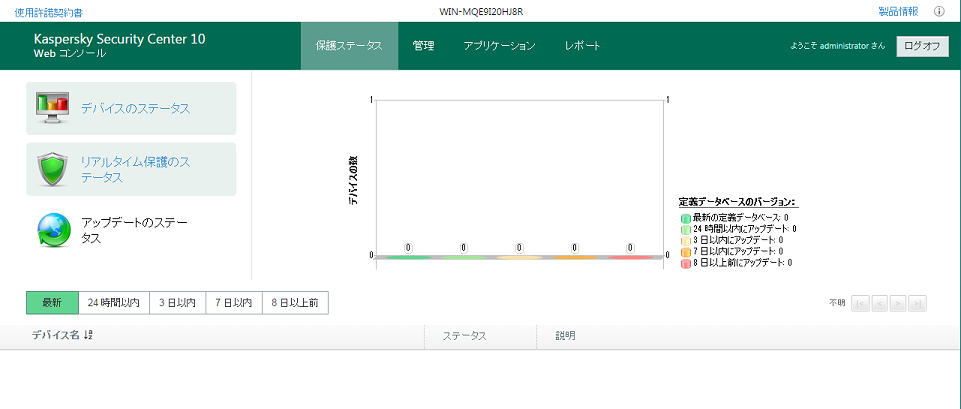
Task: Open the 製品情報 product info link
Action: 898,11
